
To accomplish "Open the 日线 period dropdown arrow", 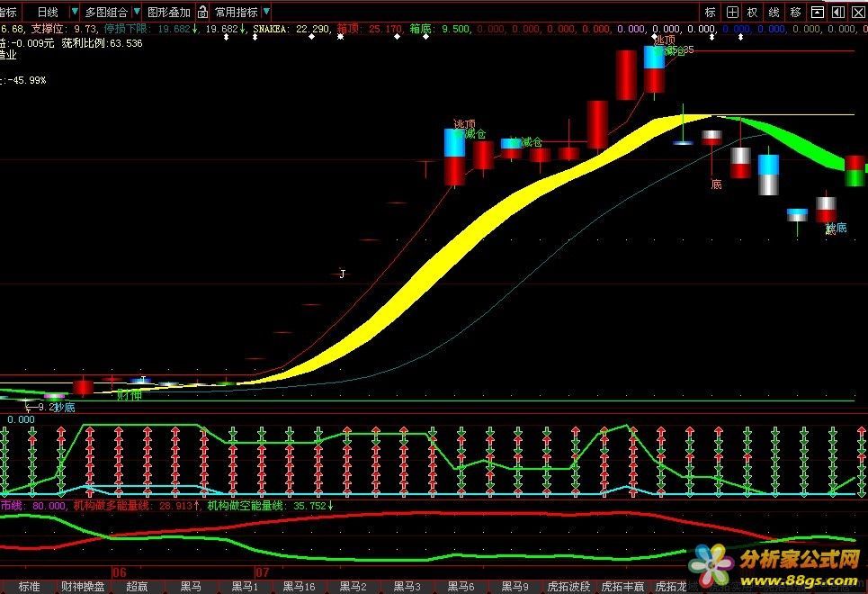I will coord(72,12).
